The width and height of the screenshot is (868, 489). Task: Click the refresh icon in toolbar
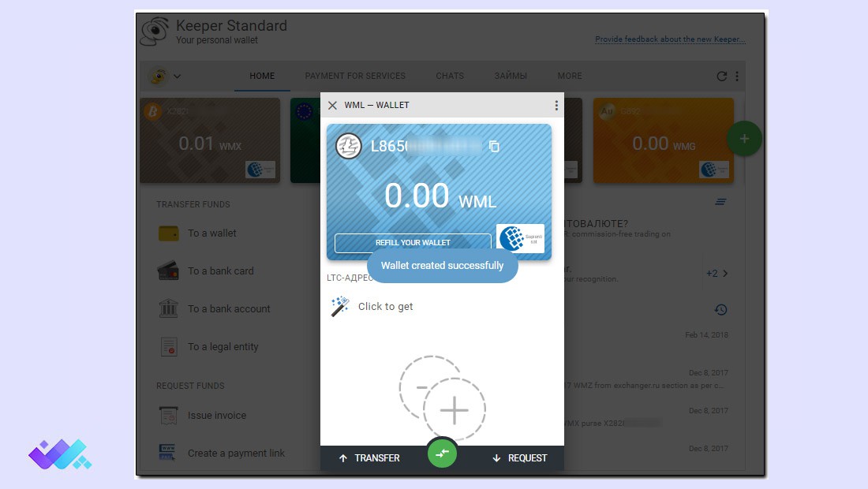coord(721,77)
